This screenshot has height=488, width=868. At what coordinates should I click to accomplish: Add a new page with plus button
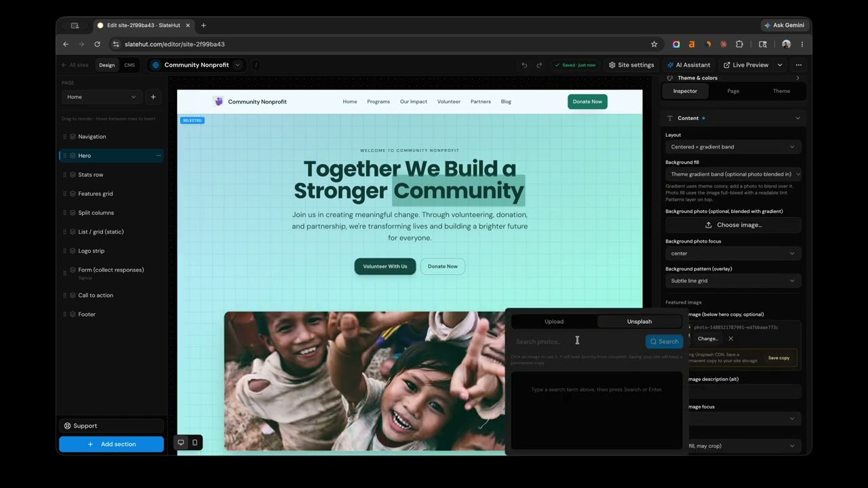[153, 97]
